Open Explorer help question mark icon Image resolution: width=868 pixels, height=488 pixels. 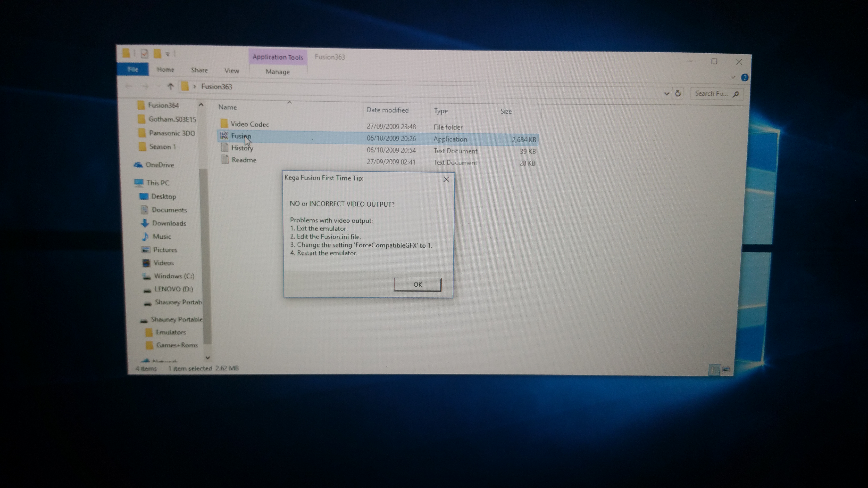[744, 78]
